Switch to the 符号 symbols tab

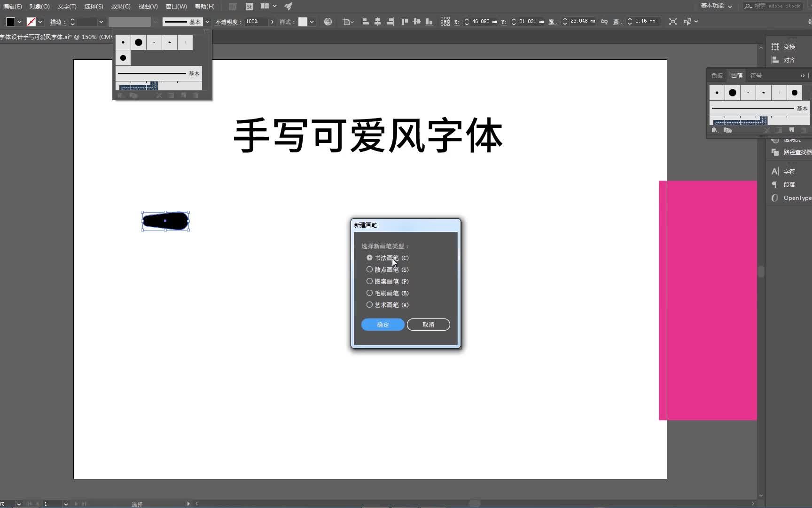click(756, 75)
